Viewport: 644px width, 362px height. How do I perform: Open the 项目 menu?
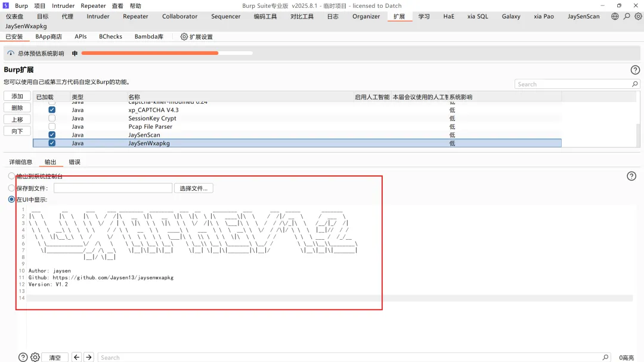click(40, 6)
